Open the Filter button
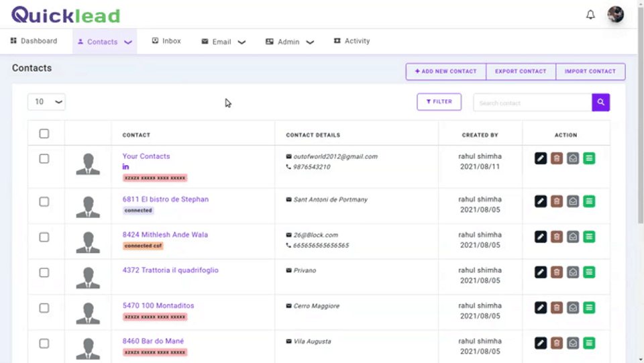Viewport: 644px width, 363px height. [x=439, y=102]
